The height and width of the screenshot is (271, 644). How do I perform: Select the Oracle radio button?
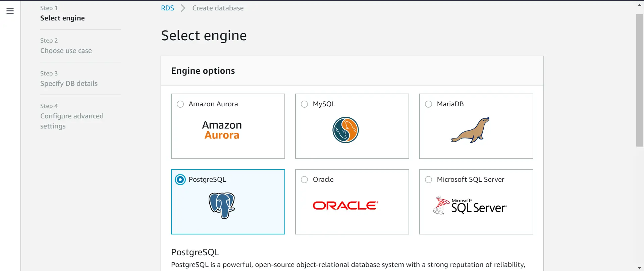pos(305,180)
